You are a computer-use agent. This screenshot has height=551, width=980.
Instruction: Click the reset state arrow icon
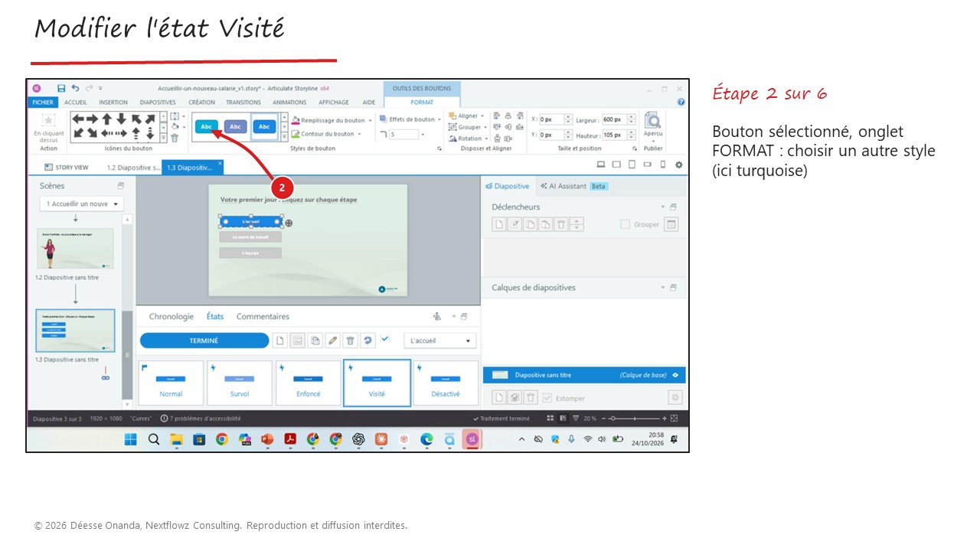(367, 341)
